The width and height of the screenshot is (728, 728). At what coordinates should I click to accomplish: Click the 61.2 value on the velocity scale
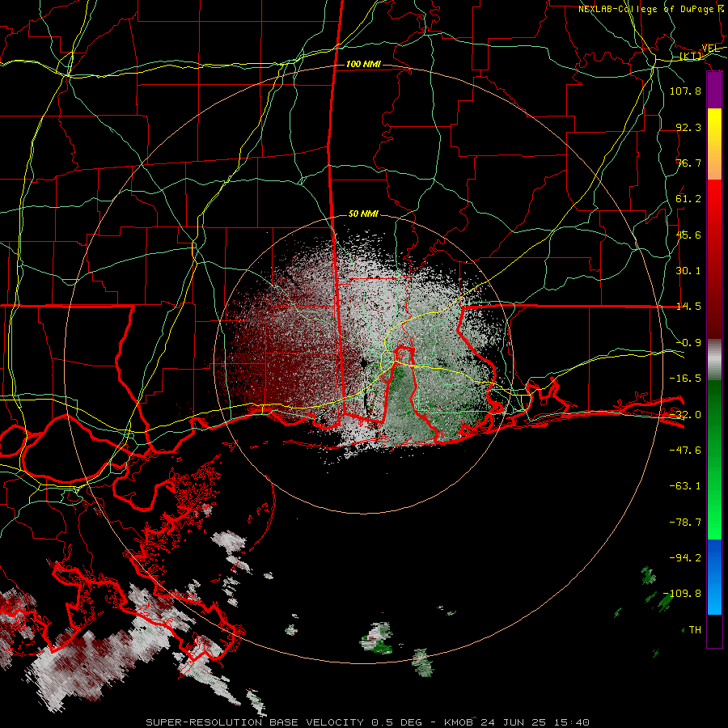(689, 199)
